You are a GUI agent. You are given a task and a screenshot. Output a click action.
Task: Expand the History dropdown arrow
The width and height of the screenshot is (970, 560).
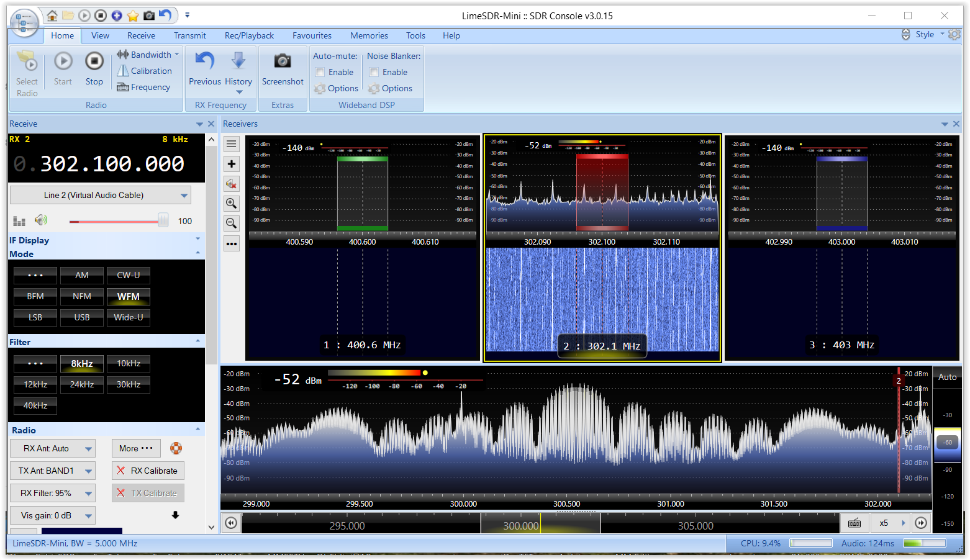point(239,93)
